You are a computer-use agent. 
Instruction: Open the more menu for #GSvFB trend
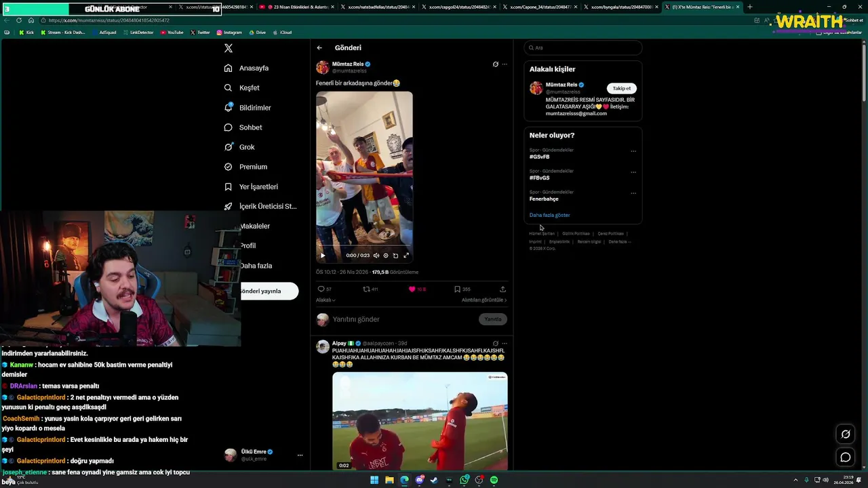(x=633, y=150)
